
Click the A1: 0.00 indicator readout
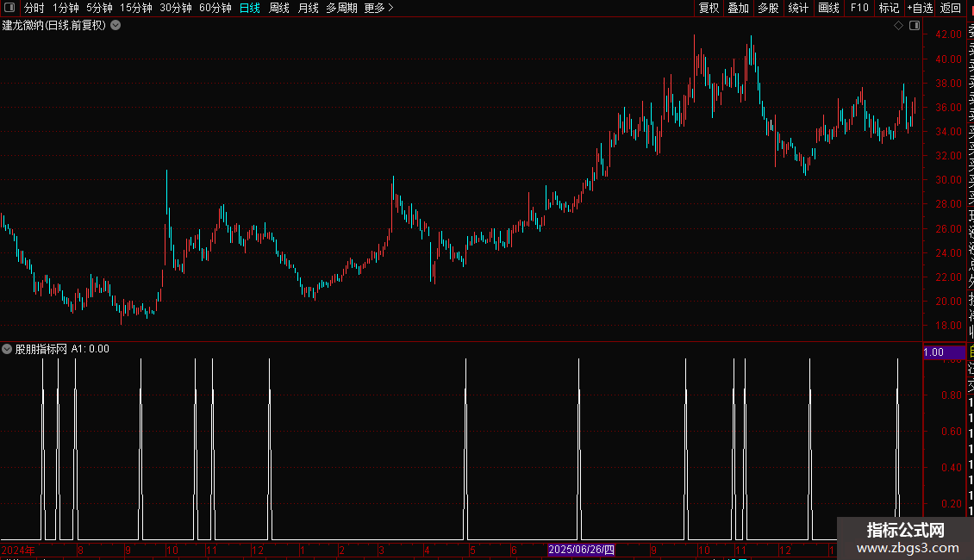coord(90,349)
